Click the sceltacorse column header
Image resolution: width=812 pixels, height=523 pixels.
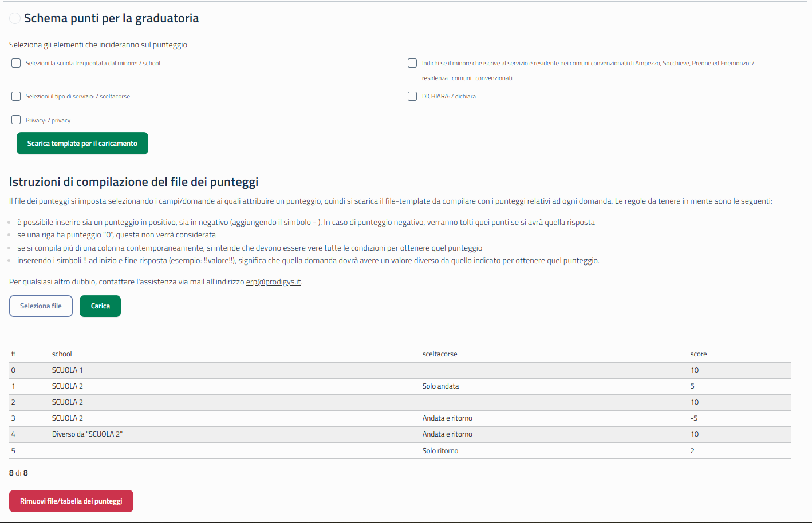[440, 354]
